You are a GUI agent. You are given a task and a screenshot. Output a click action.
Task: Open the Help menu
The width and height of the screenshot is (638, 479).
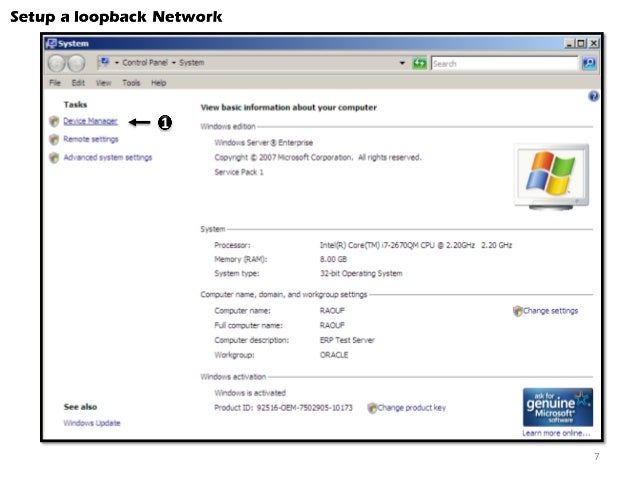(158, 83)
